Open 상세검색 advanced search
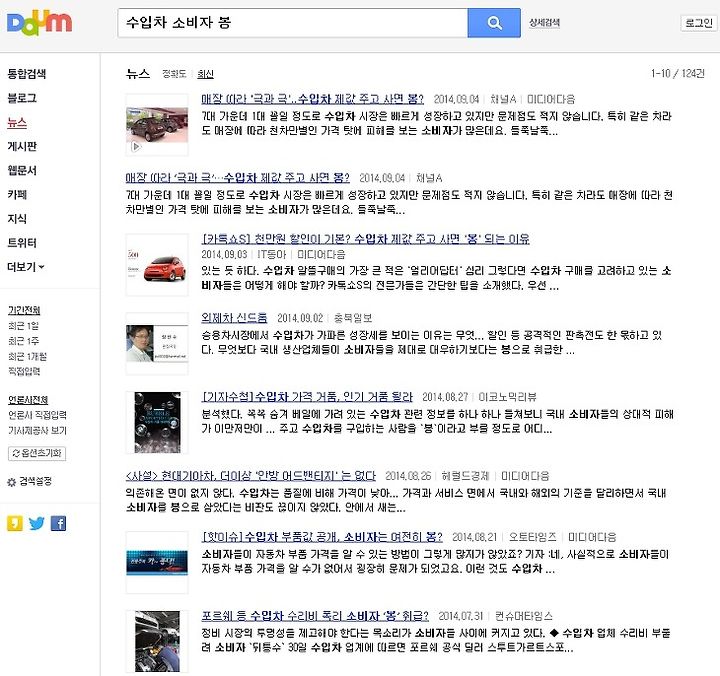 [x=544, y=23]
